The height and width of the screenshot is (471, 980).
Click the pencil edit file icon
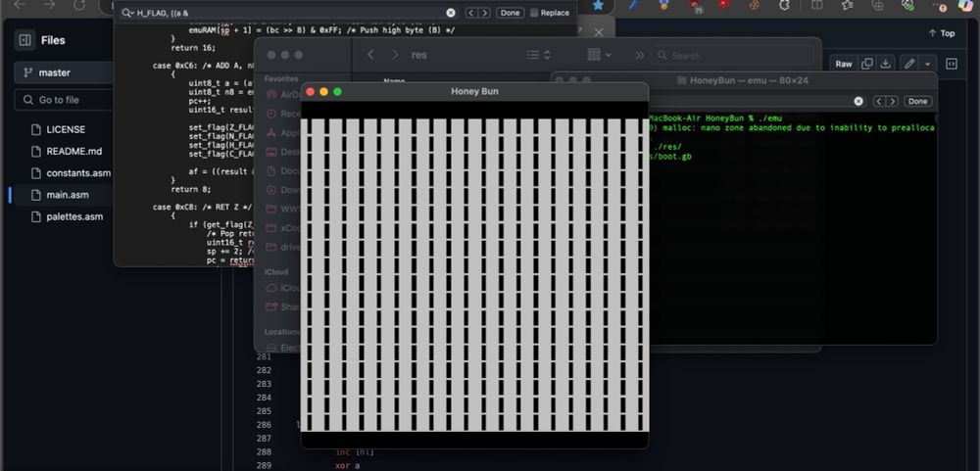[909, 64]
